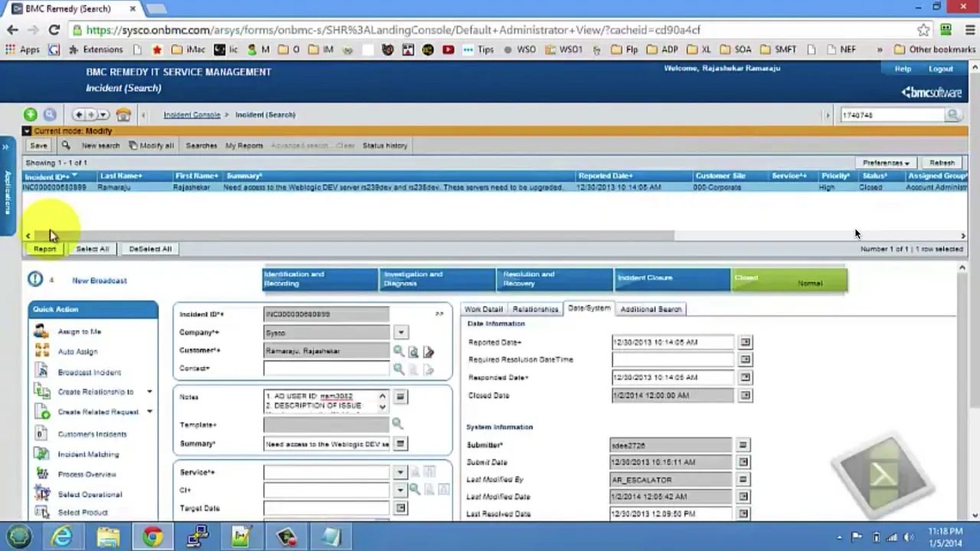The image size is (980, 551).
Task: Expand the Company dropdown
Action: tap(400, 333)
